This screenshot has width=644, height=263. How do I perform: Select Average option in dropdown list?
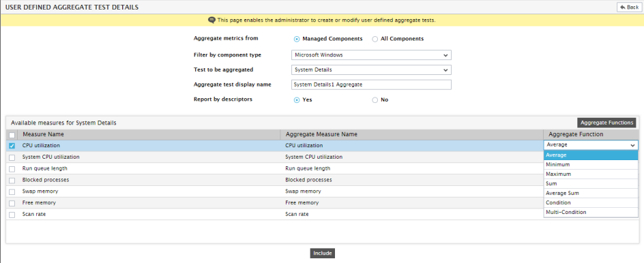click(x=591, y=155)
